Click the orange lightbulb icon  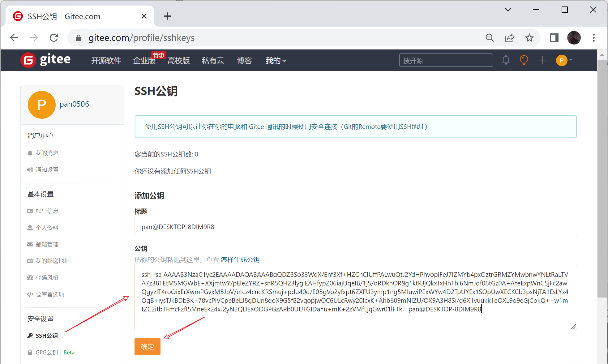[x=524, y=60]
